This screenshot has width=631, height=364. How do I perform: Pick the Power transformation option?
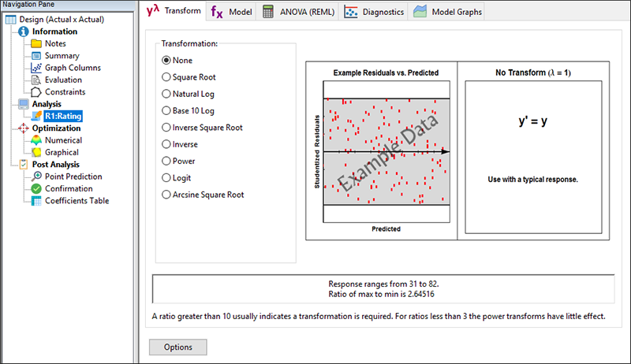[166, 161]
